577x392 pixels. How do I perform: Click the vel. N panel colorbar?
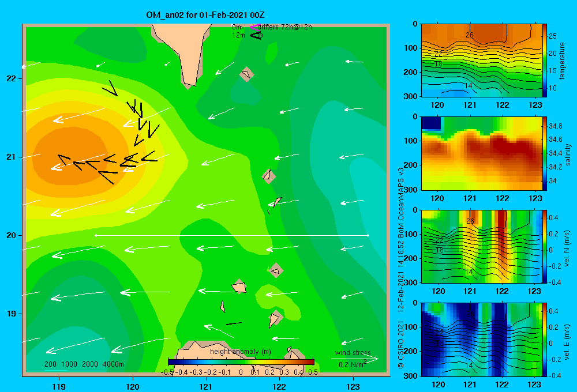(x=545, y=247)
